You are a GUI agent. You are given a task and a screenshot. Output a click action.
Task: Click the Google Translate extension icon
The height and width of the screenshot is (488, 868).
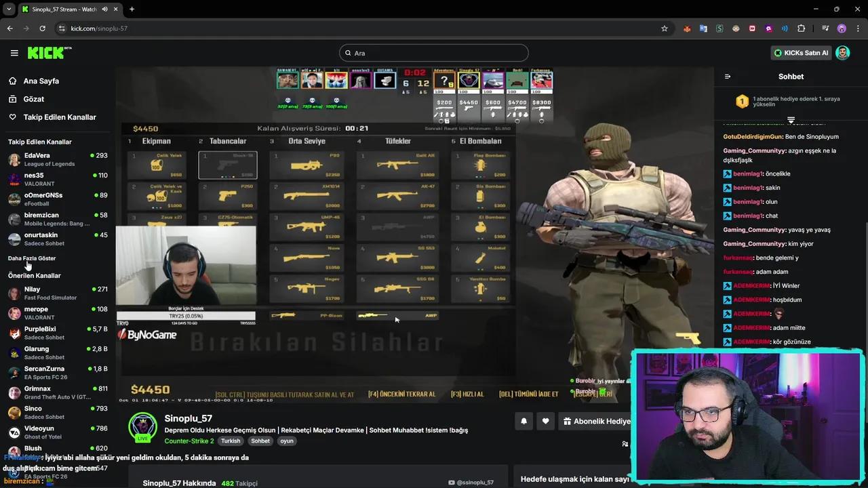click(x=703, y=28)
